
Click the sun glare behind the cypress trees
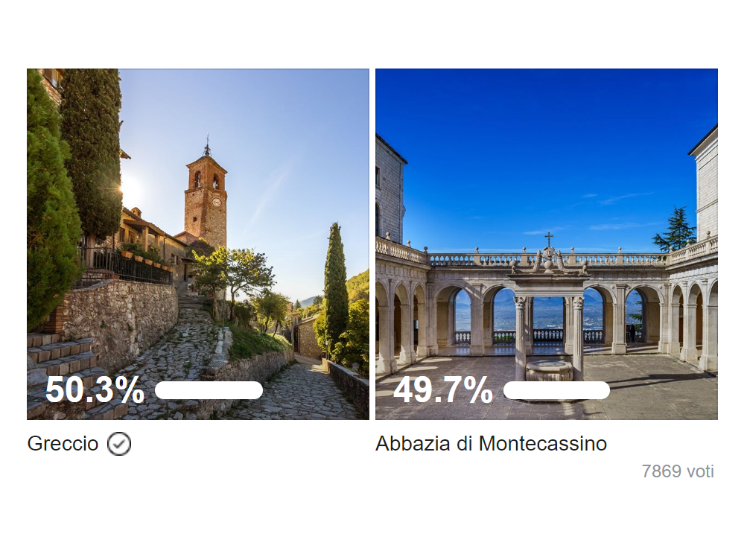coord(131,190)
